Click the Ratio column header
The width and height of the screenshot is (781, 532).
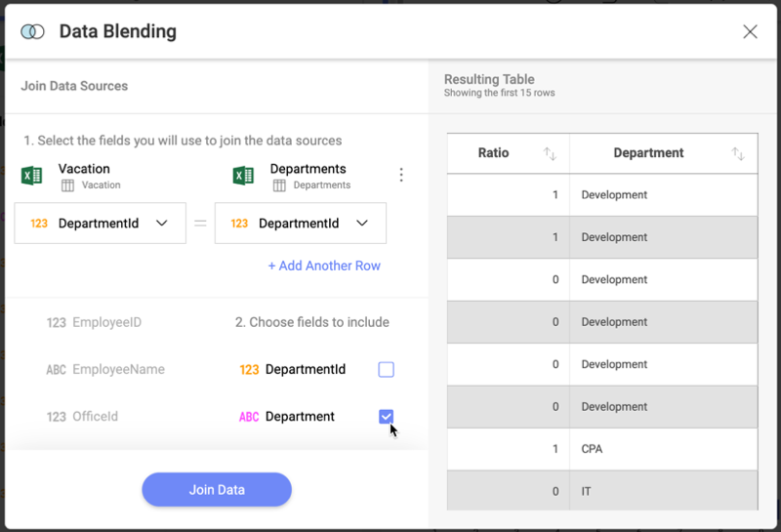tap(494, 153)
